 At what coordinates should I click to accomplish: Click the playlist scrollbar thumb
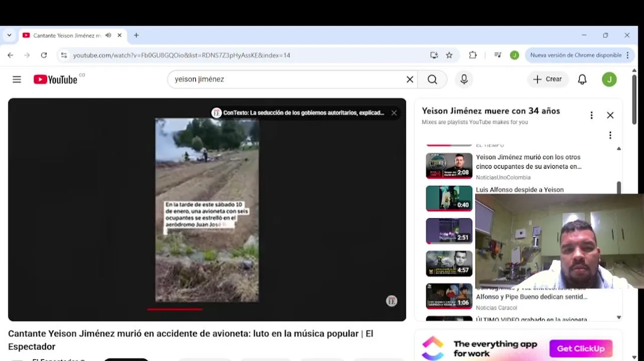click(618, 188)
